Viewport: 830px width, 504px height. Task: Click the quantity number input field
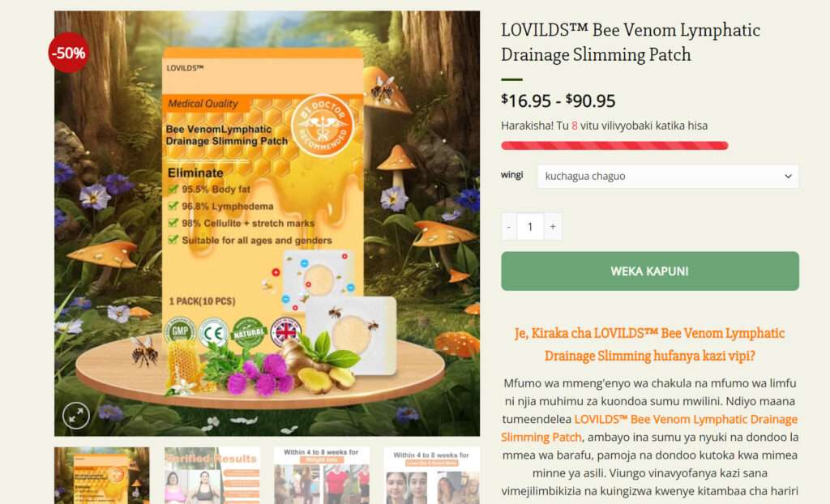click(530, 227)
